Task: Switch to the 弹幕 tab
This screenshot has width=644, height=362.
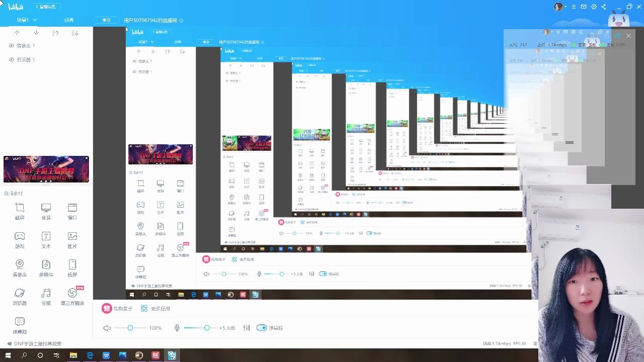Action: [x=69, y=20]
